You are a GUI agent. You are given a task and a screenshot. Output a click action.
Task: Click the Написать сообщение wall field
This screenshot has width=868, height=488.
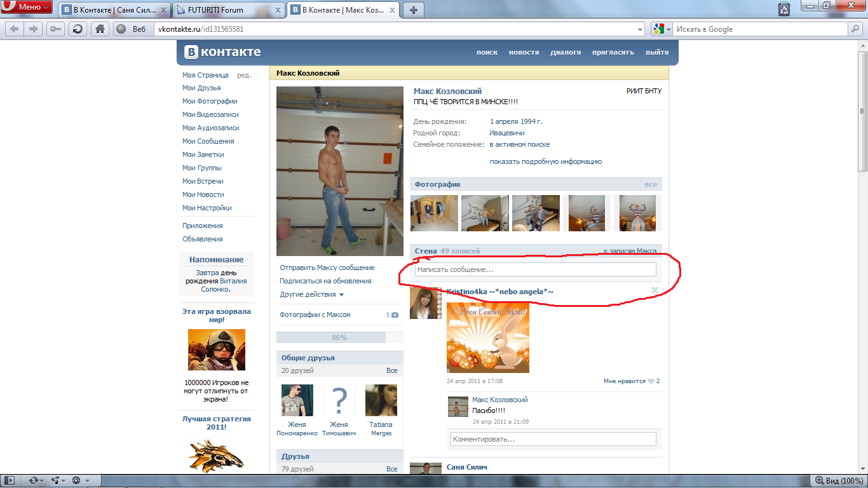536,269
